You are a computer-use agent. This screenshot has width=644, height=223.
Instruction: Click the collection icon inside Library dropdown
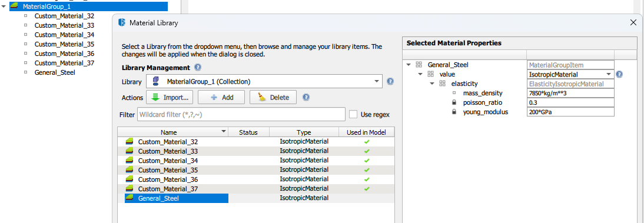155,81
